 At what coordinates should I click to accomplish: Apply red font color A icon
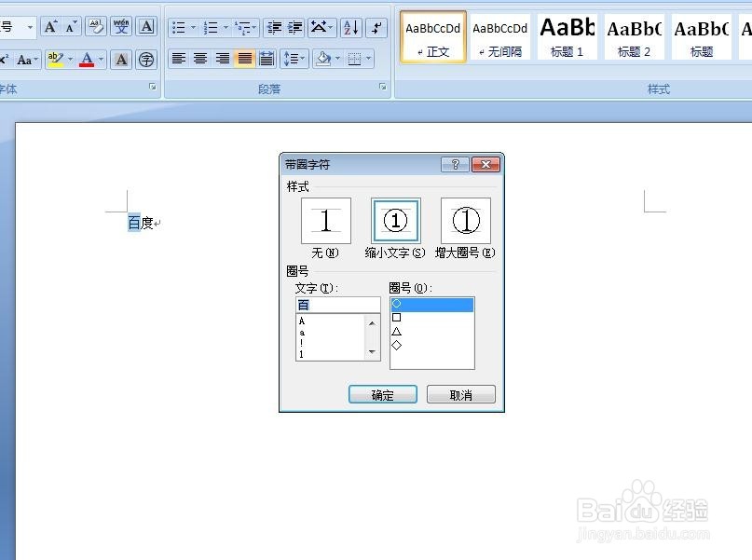pyautogui.click(x=87, y=60)
